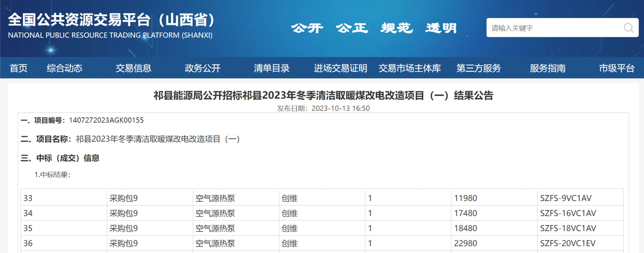Click table cell with row number 33
This screenshot has height=253, width=644.
tap(64, 198)
